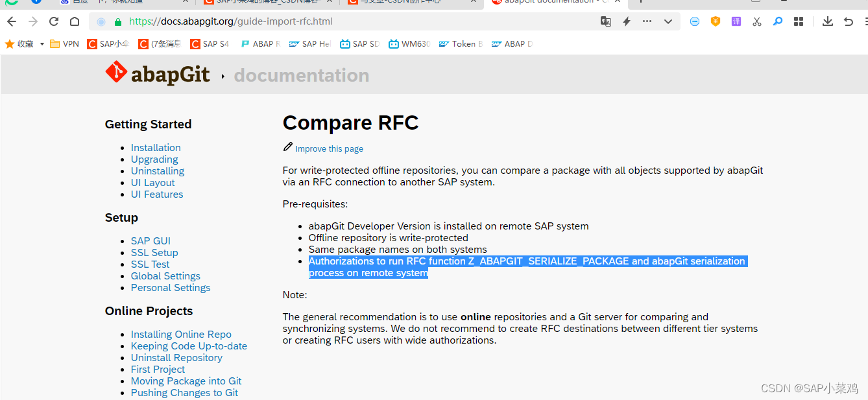Select the scissors screenshot tool
Viewport: 868px width, 400px height.
[x=757, y=21]
